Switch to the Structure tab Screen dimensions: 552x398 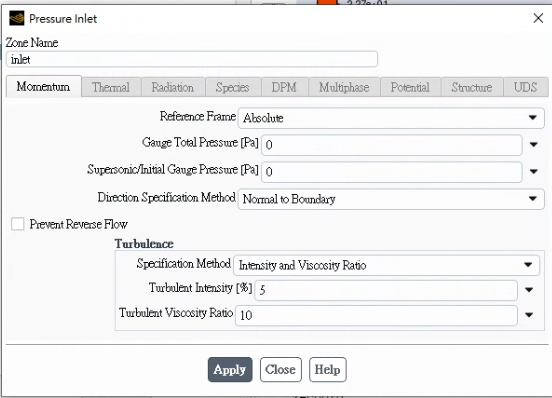pos(472,87)
